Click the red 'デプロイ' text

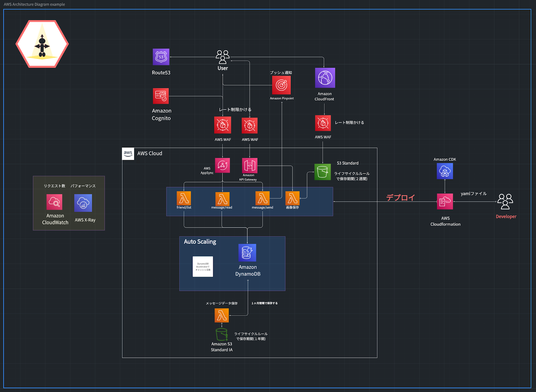401,198
